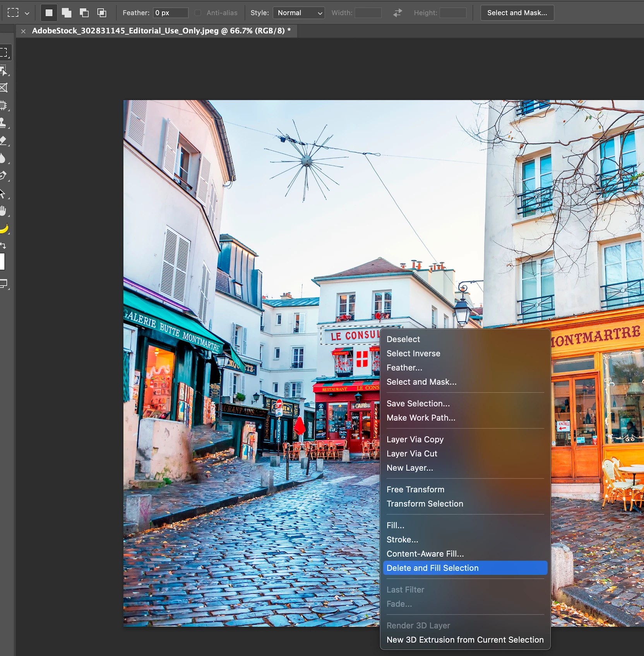This screenshot has width=644, height=656.
Task: Click the Feather value field
Action: coord(171,13)
